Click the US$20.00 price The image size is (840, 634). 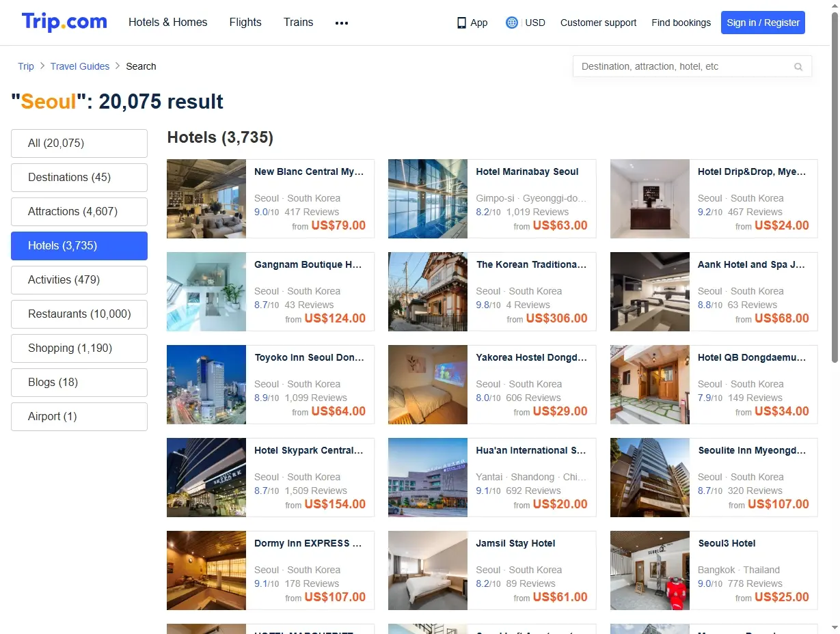click(560, 504)
